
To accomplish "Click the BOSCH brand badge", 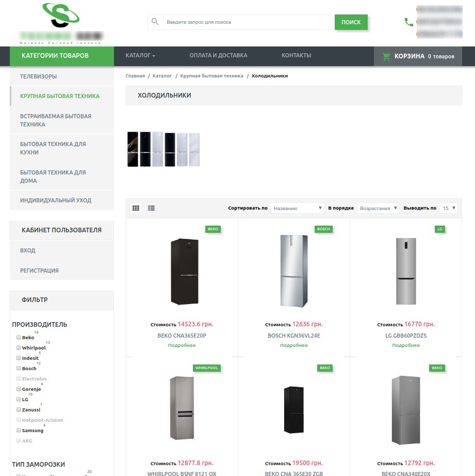I will 323,229.
